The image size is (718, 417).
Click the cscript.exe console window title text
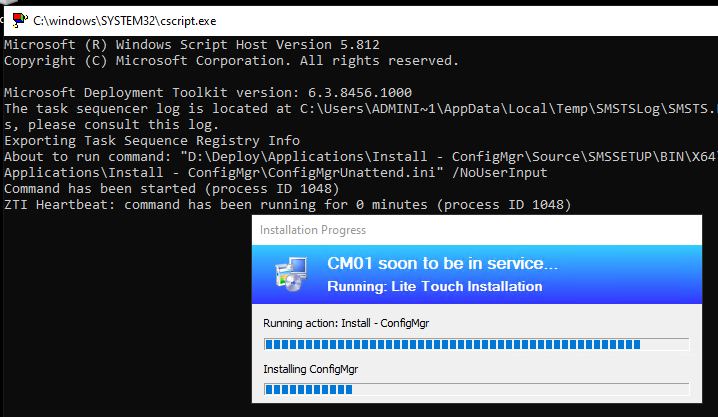[124, 20]
